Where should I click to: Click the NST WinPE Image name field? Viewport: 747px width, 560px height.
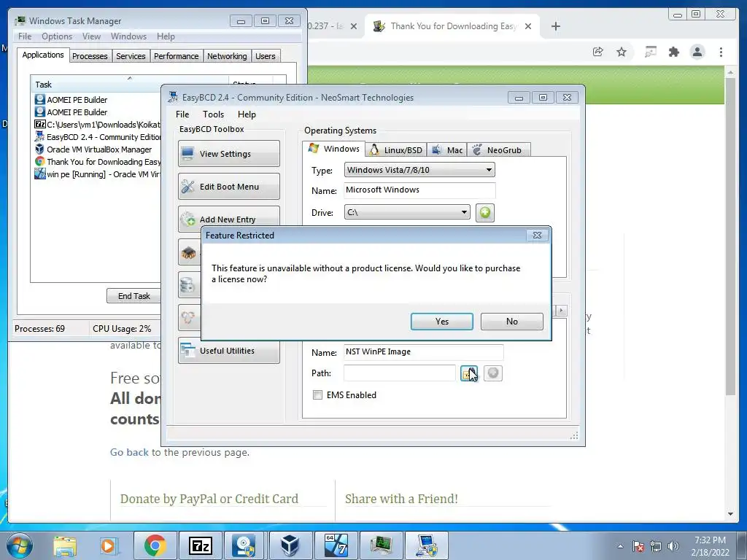423,352
